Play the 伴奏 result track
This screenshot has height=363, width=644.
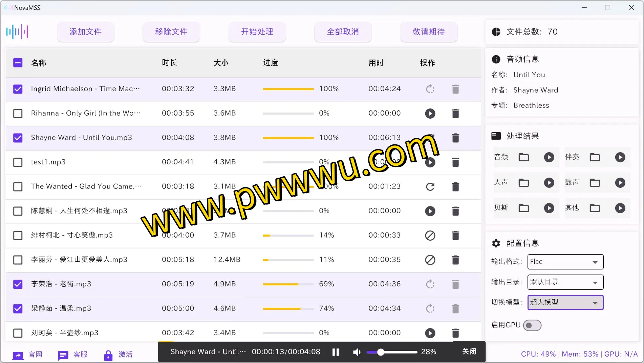[620, 157]
